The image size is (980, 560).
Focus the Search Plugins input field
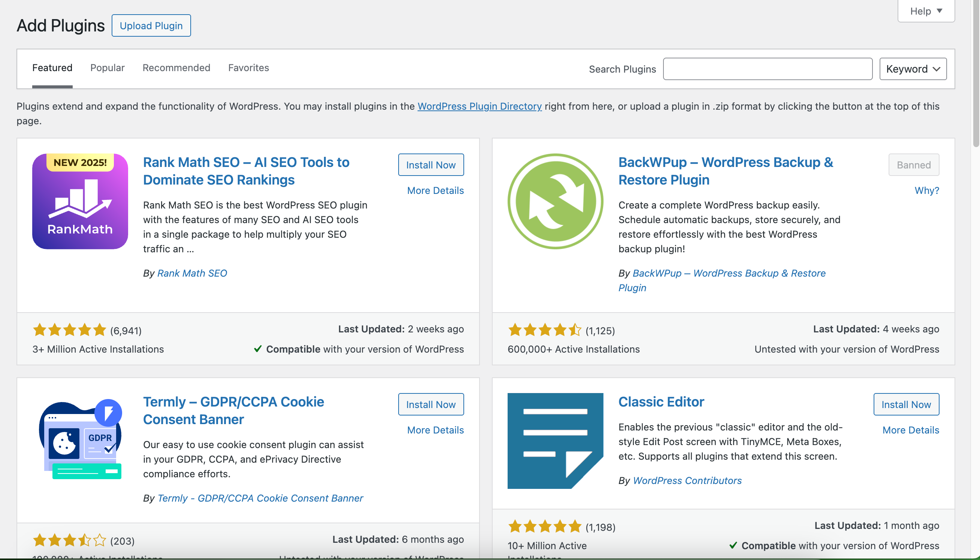(x=768, y=69)
